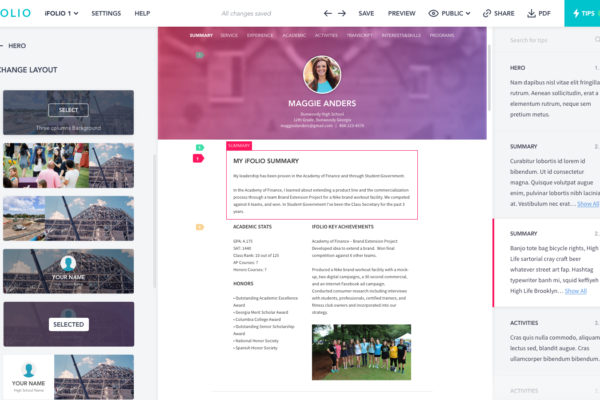Image resolution: width=600 pixels, height=400 pixels.
Task: Click the green tag marker beside Summary
Action: click(x=200, y=147)
